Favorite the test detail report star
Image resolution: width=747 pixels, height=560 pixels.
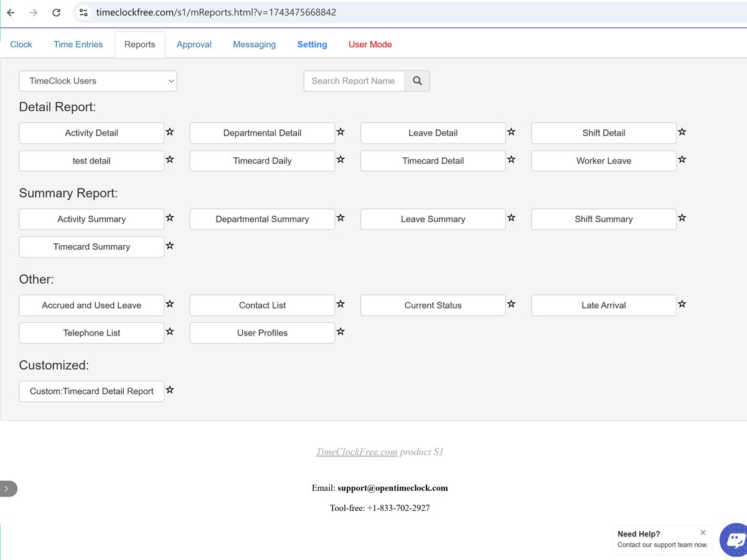click(170, 159)
